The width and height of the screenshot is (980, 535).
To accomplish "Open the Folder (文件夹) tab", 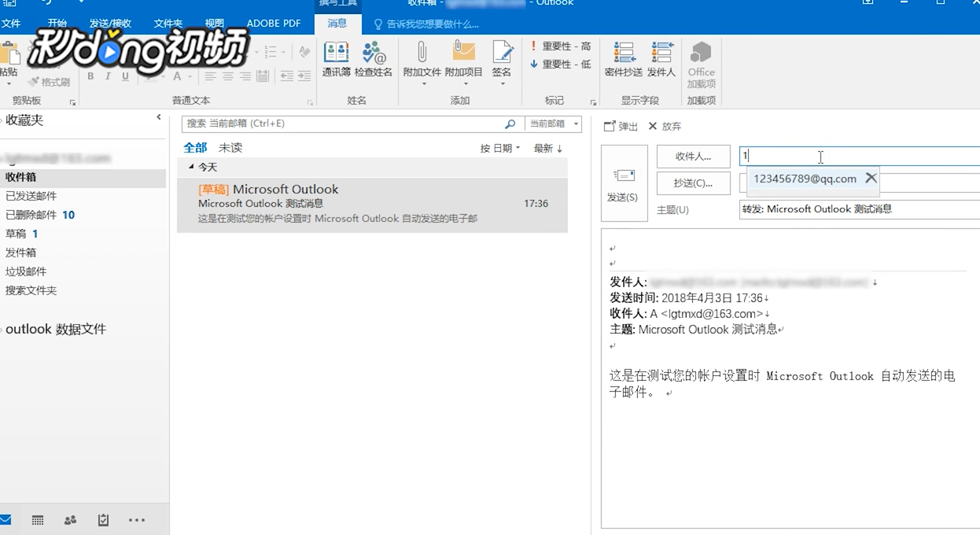I will pos(168,24).
